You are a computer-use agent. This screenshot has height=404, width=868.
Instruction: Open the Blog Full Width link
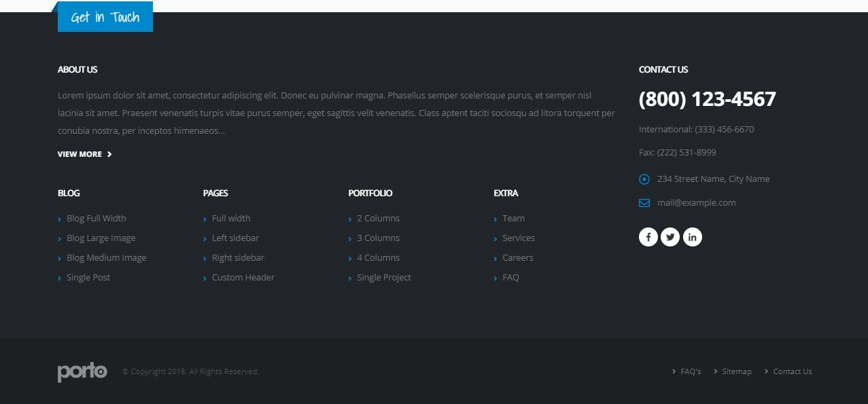[x=96, y=218]
